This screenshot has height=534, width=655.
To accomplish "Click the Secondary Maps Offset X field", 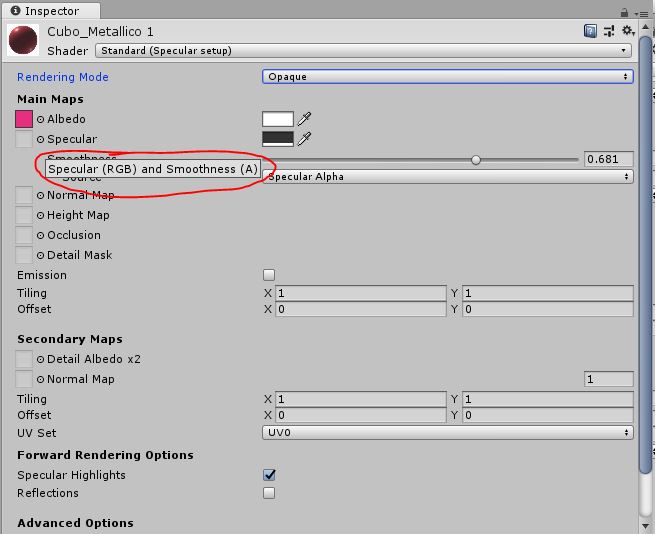I will 361,415.
